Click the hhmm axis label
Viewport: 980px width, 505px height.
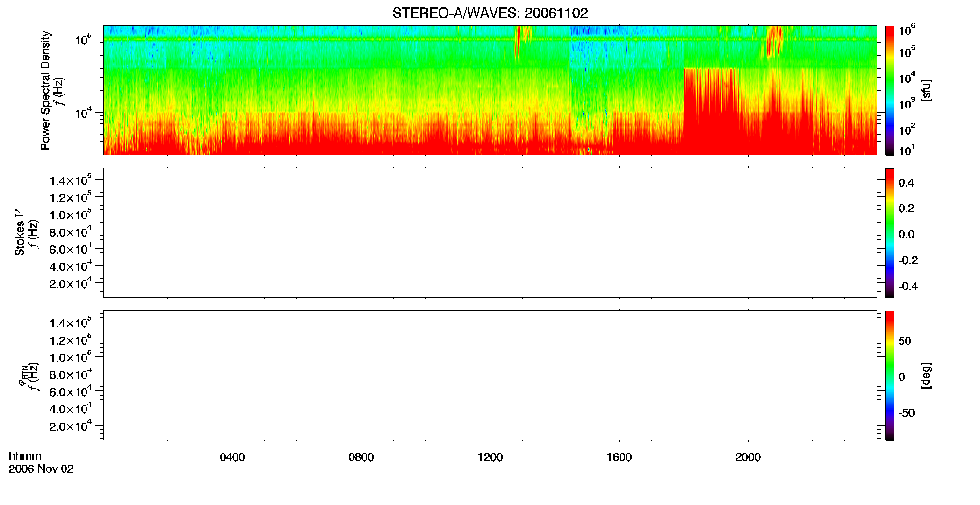point(25,456)
